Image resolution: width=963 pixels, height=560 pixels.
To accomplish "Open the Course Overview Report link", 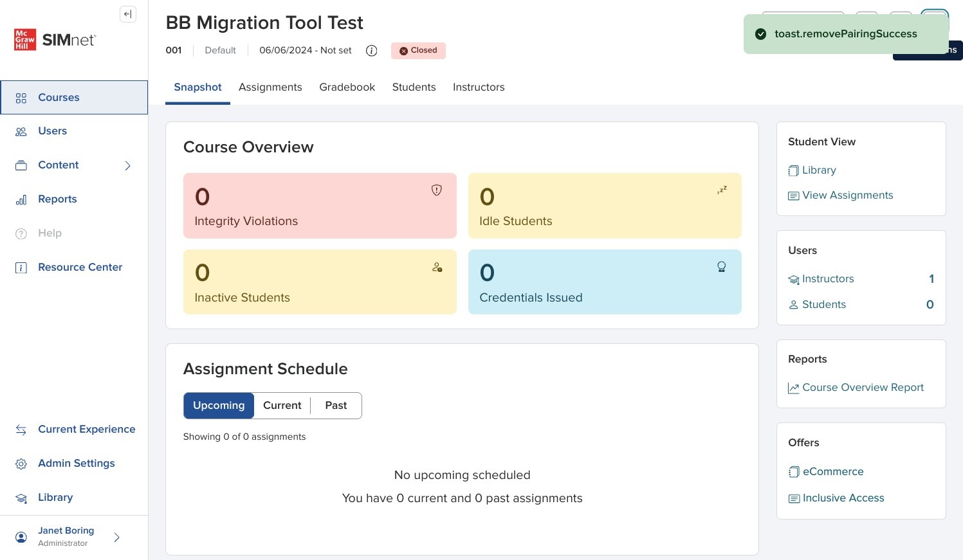I will pyautogui.click(x=856, y=388).
